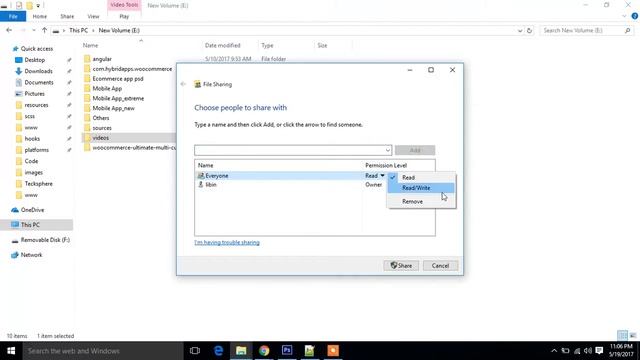
Task: Open Quick access in navigation pane
Action: (37, 49)
